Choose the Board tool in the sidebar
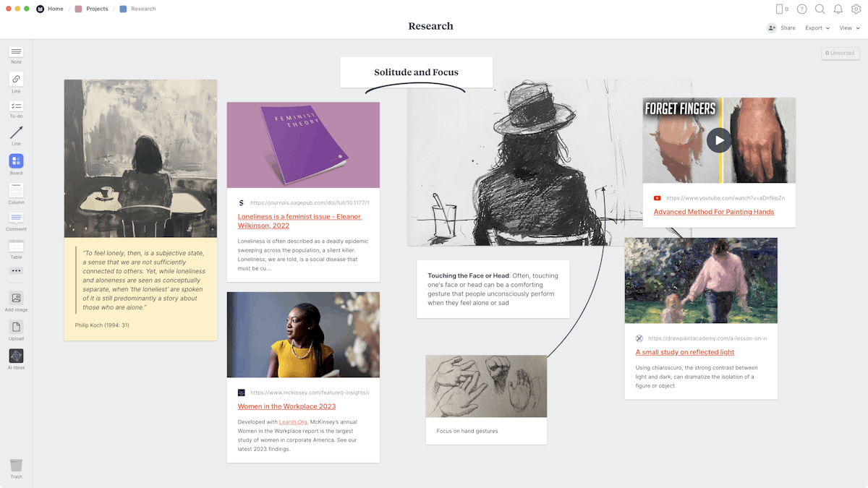Screen dimensions: 868x488 pyautogui.click(x=15, y=162)
